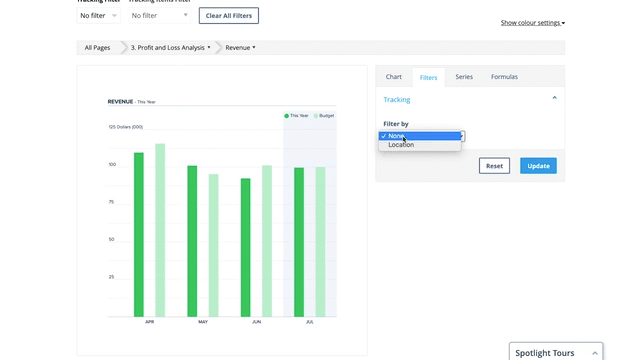Open the Formulas tab
The height and width of the screenshot is (360, 640).
(504, 77)
